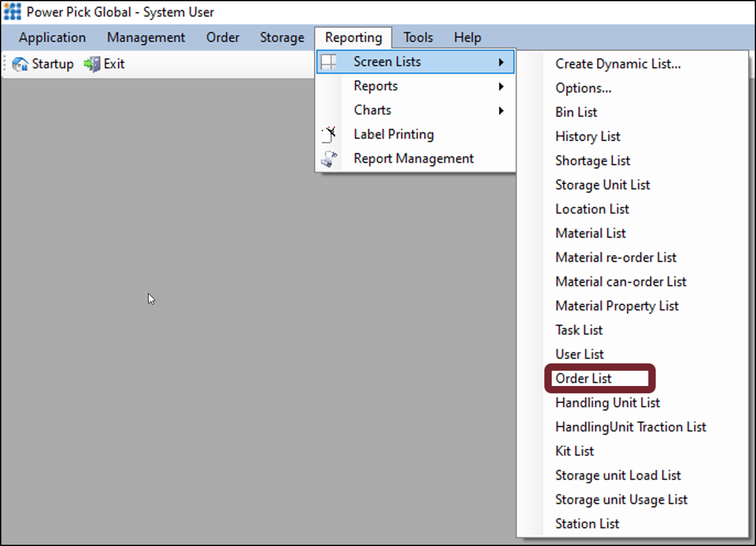756x546 pixels.
Task: Expand the Reports submenu arrow
Action: point(501,86)
